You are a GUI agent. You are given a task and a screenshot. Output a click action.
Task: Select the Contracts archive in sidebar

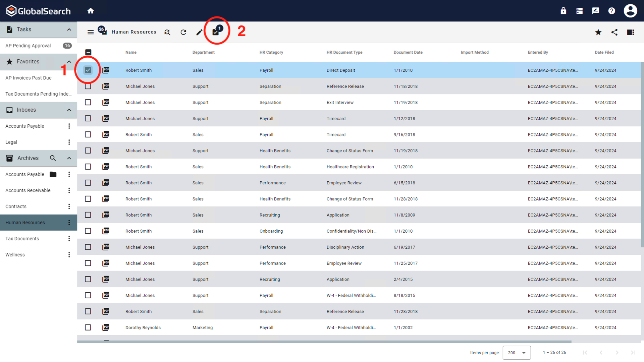tap(16, 206)
